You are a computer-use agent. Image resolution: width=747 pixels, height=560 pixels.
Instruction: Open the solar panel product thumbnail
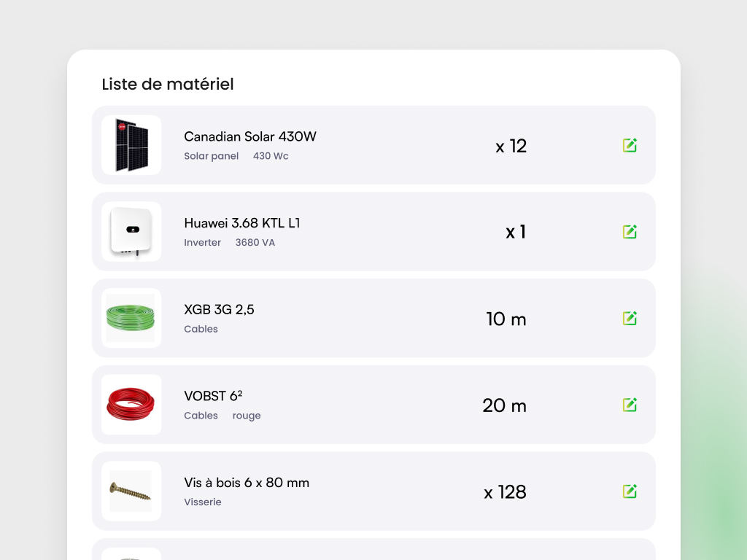[131, 145]
